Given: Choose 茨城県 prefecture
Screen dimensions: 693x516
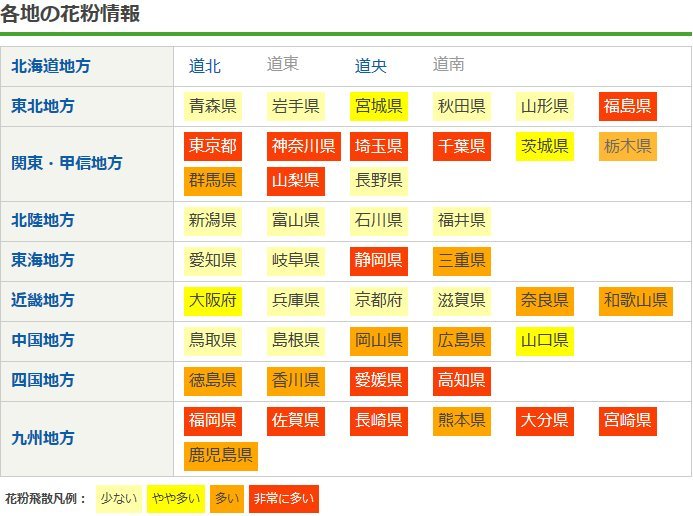Looking at the screenshot, I should coord(545,147).
